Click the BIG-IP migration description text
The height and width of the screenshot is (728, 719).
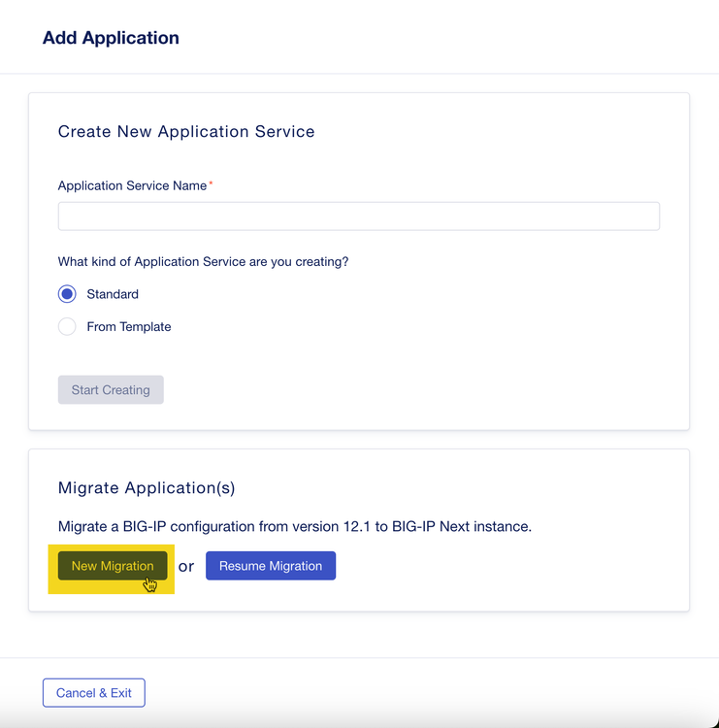coord(295,527)
